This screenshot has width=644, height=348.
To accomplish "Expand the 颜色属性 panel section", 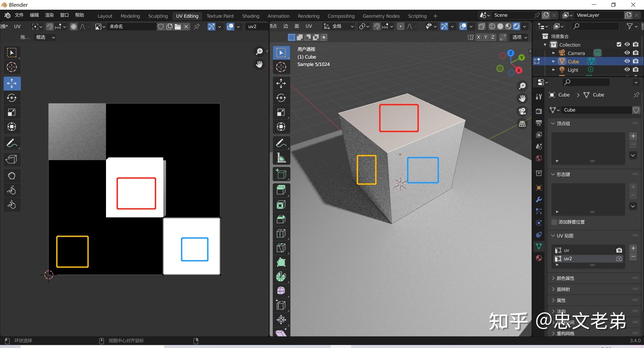I will tap(565, 278).
